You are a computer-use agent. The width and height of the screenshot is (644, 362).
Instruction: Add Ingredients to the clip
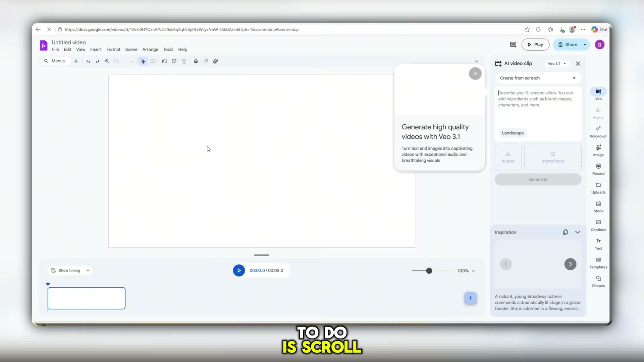pyautogui.click(x=553, y=157)
